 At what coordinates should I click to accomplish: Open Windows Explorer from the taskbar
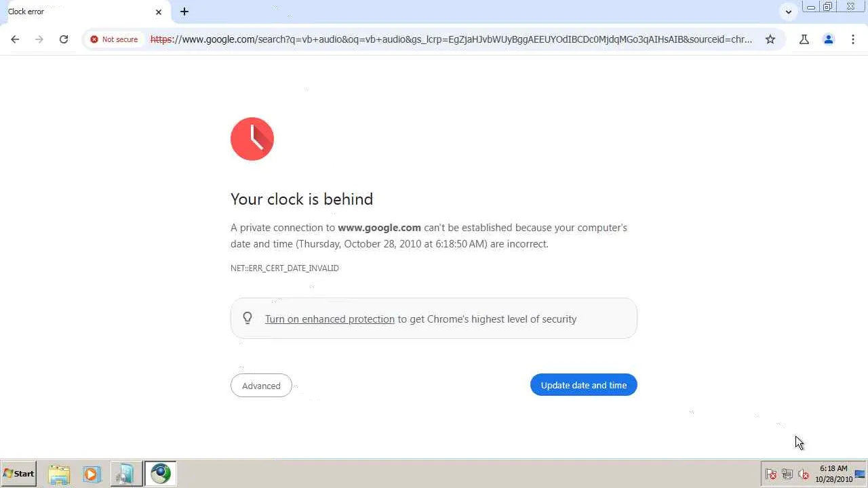tap(59, 474)
